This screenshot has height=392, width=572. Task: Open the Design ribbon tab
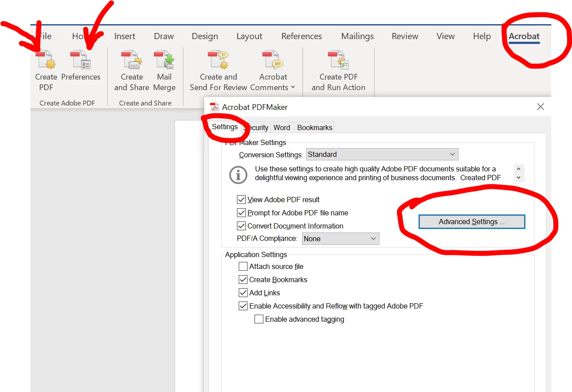[205, 36]
